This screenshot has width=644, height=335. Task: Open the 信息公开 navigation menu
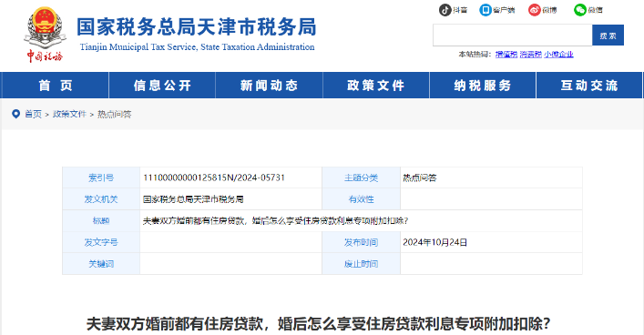(x=162, y=86)
